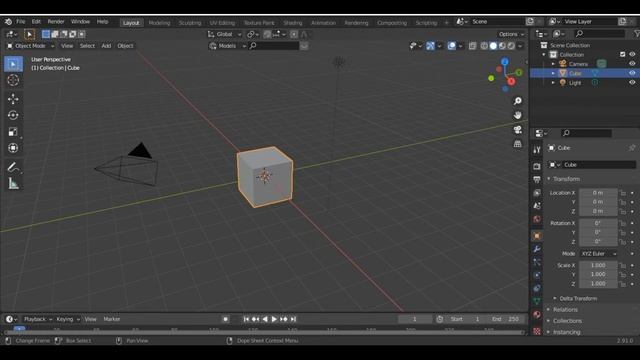Open the Edit menu

point(36,22)
